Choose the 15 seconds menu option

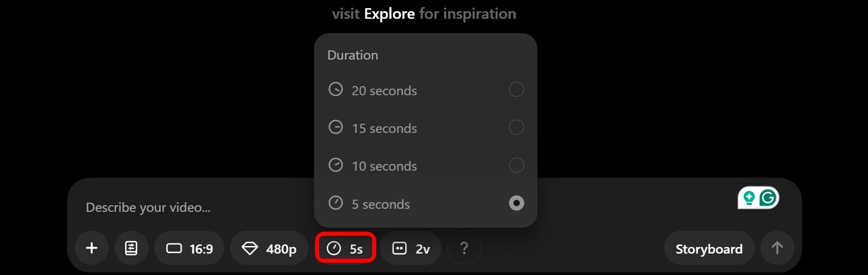coord(384,128)
